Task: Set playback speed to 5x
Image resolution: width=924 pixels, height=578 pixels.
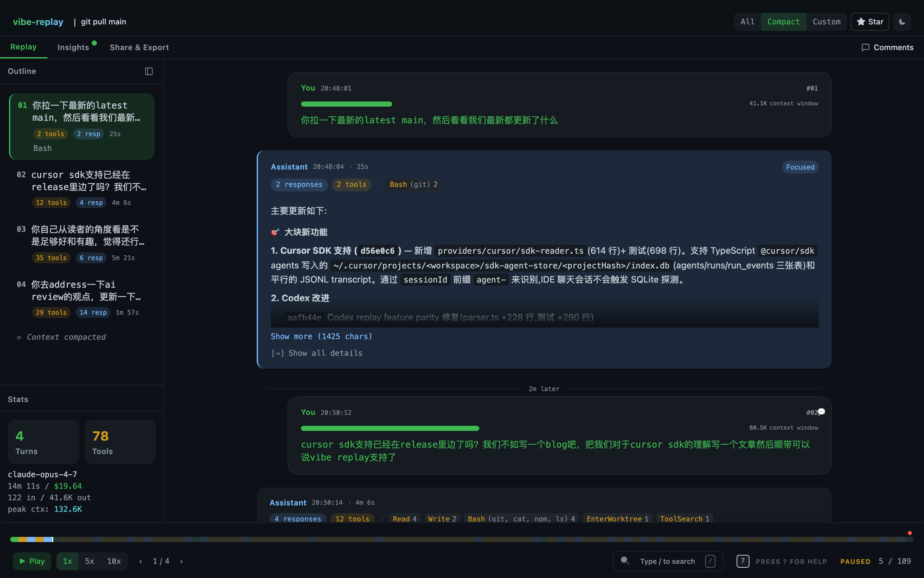Action: (x=89, y=561)
